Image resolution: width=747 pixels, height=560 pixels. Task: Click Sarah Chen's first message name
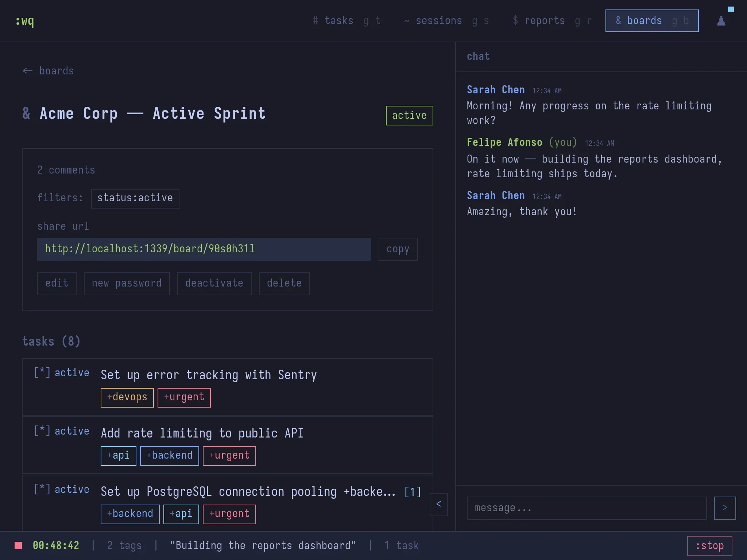click(x=496, y=90)
